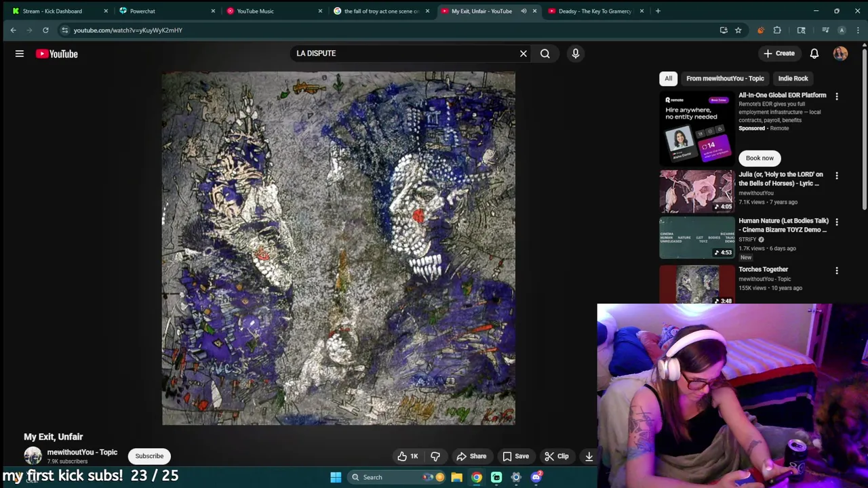Create a Clip of this video
The height and width of the screenshot is (488, 868).
click(x=557, y=456)
